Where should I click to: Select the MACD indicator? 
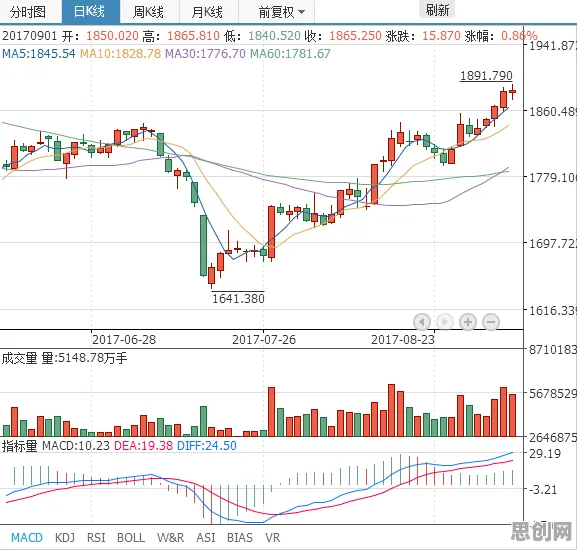pos(27,537)
